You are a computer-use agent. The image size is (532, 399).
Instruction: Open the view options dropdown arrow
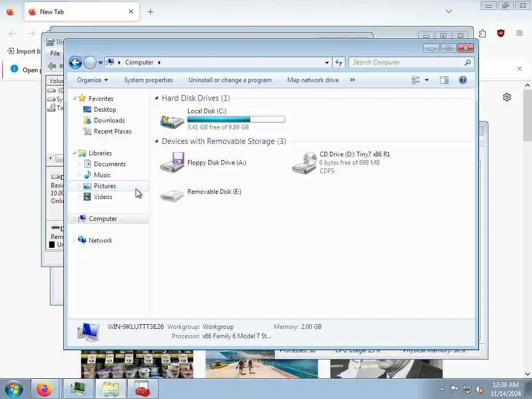click(427, 80)
